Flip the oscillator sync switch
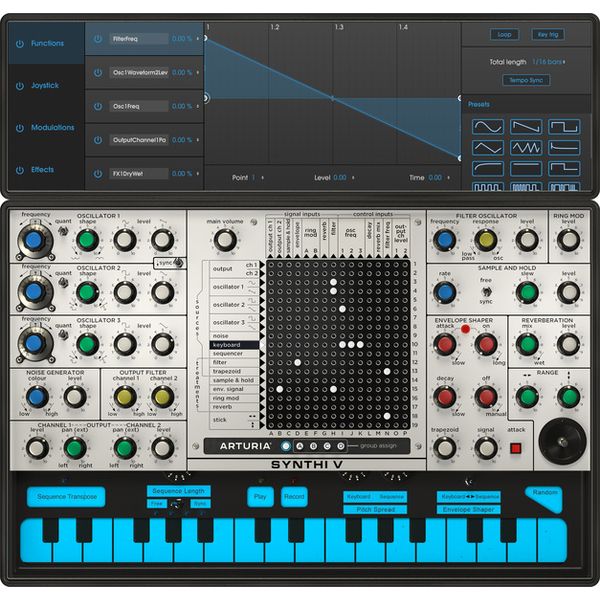 point(178,262)
